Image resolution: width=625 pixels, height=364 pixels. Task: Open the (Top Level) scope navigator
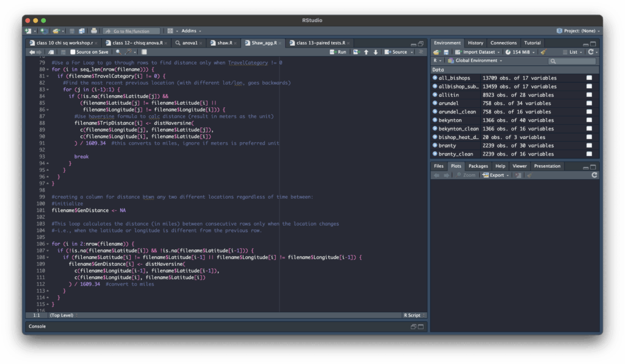coord(63,315)
